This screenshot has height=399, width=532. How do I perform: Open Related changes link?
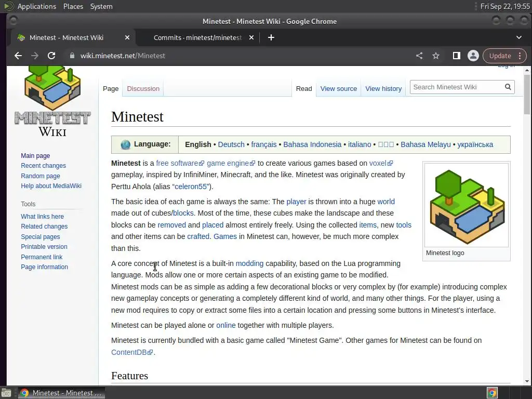coord(44,227)
